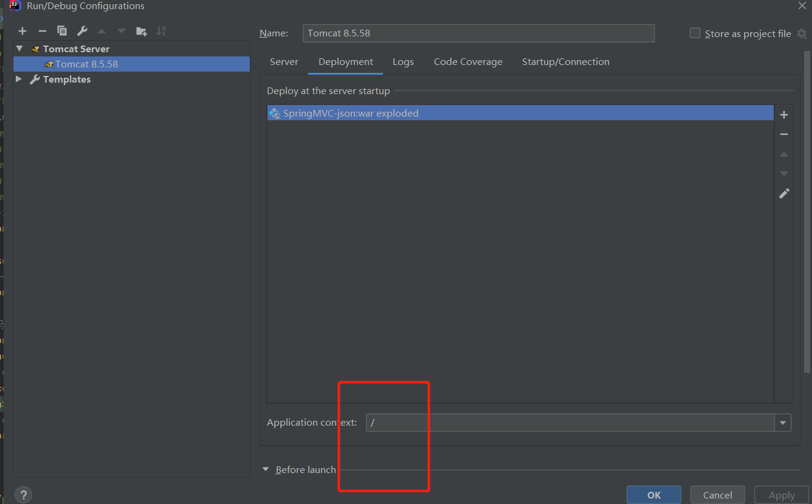Click the Cancel button
This screenshot has height=504, width=812.
[x=717, y=495]
